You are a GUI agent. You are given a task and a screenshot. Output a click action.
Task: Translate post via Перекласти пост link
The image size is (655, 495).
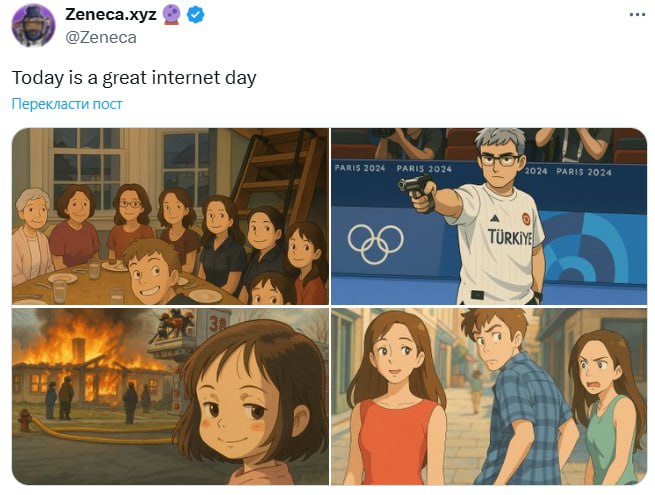point(67,104)
